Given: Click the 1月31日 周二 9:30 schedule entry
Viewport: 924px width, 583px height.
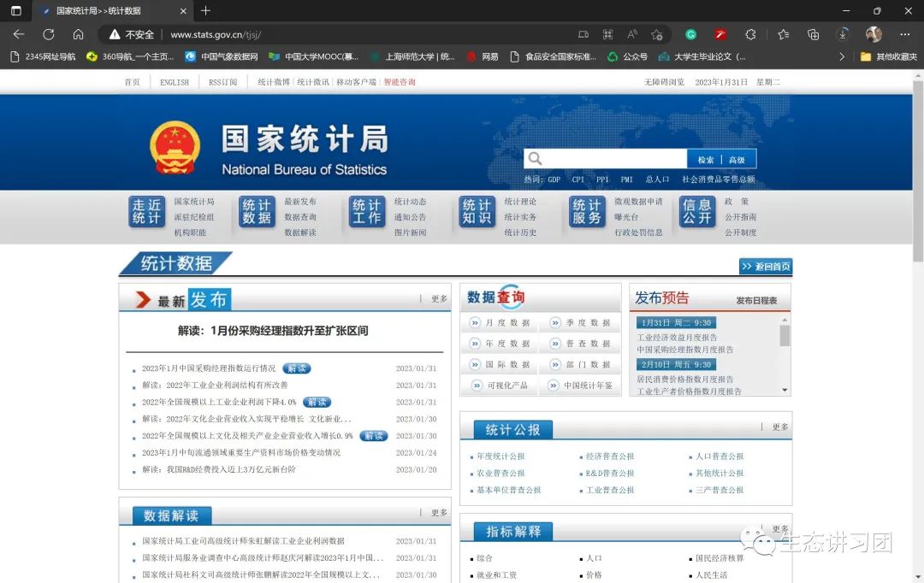Looking at the screenshot, I should 676,323.
